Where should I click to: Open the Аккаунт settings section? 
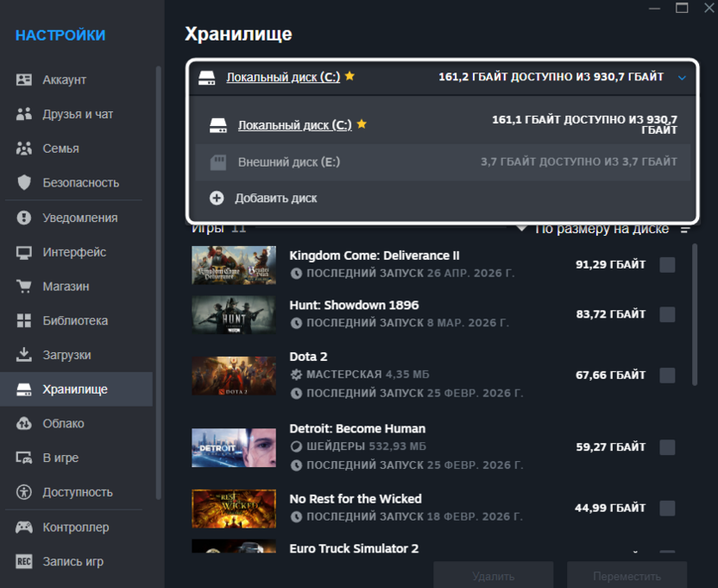point(77,79)
